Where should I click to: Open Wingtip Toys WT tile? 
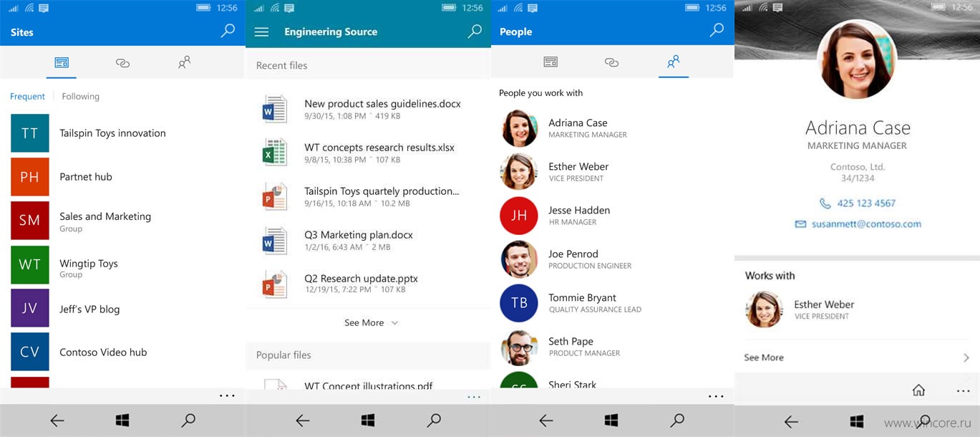30,264
